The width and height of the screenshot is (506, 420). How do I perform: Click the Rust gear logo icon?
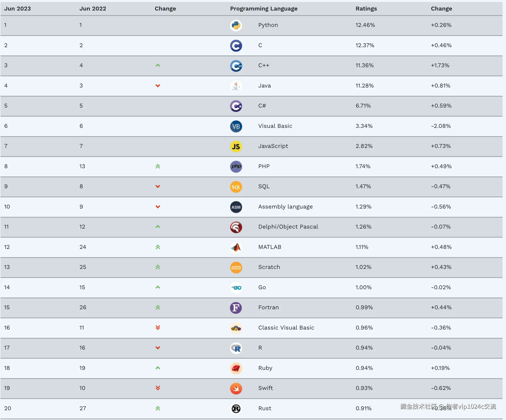tap(236, 409)
